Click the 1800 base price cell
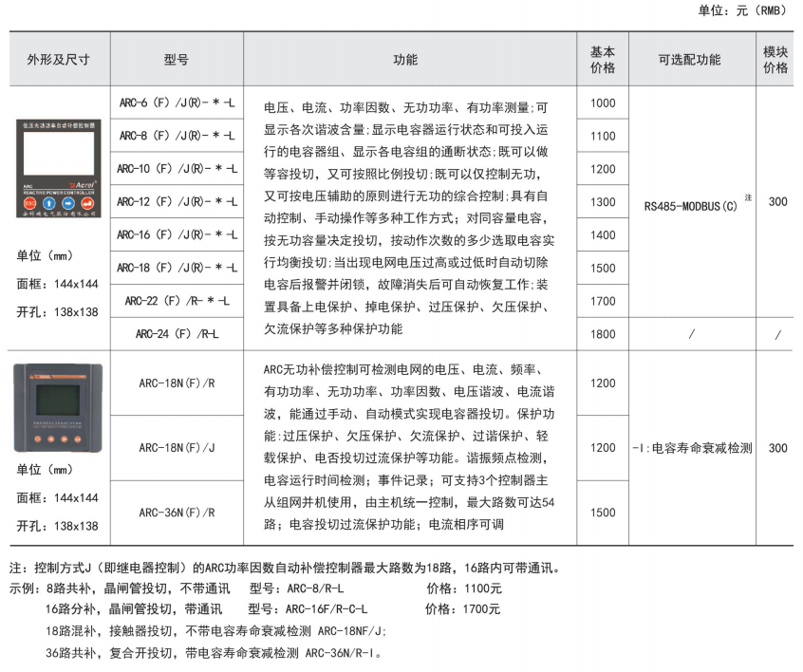803x672 pixels. click(603, 334)
